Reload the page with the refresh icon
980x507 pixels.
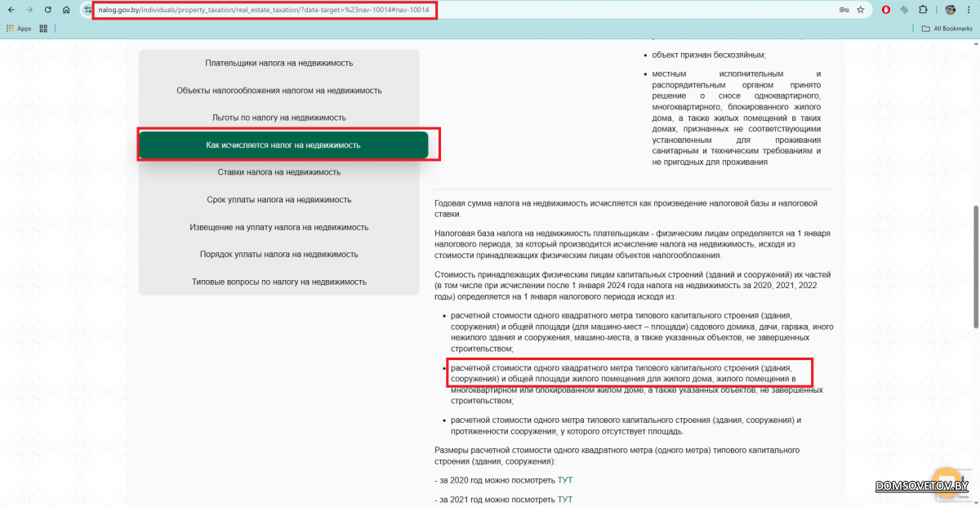[48, 10]
